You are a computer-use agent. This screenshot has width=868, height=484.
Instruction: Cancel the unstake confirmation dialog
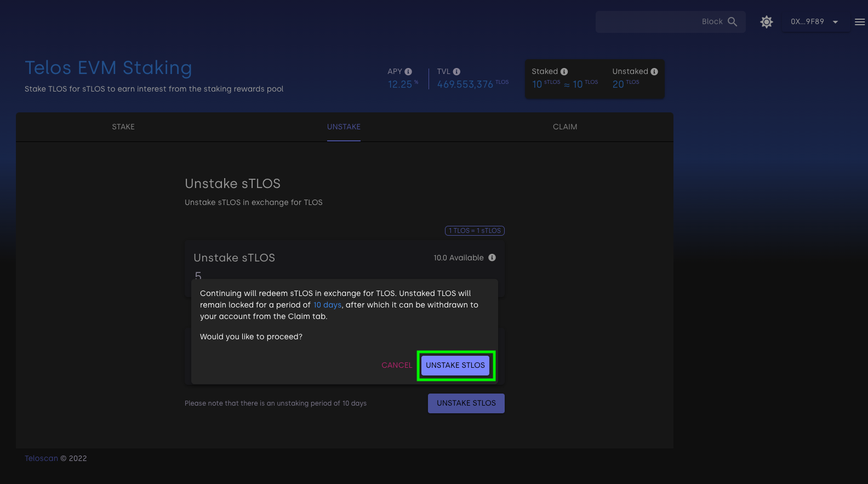point(396,365)
